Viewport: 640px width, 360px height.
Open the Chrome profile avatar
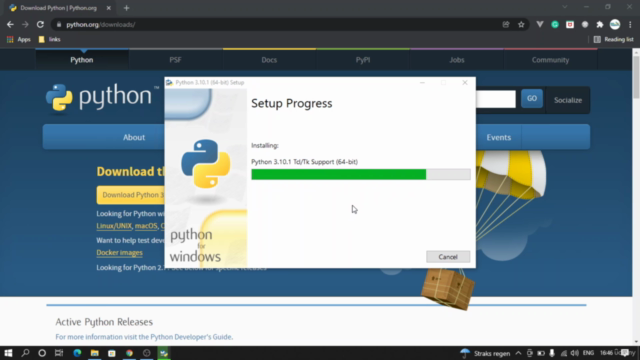point(615,24)
